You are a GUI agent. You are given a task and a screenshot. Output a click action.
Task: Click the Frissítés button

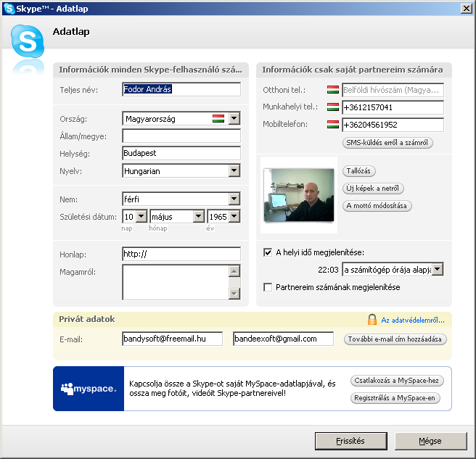point(351,441)
